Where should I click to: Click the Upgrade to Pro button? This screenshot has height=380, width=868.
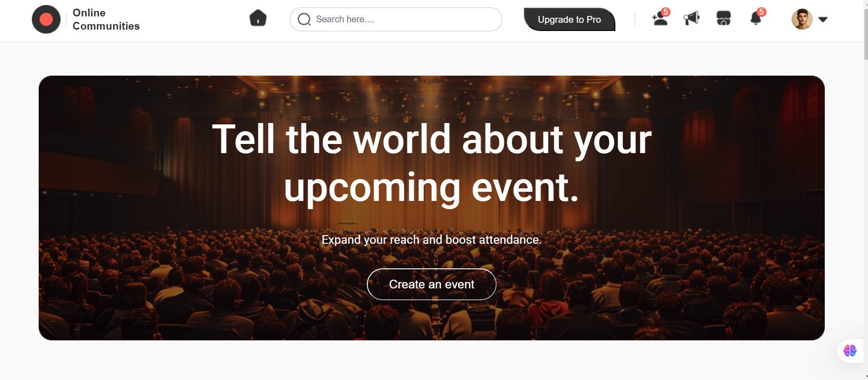coord(569,19)
